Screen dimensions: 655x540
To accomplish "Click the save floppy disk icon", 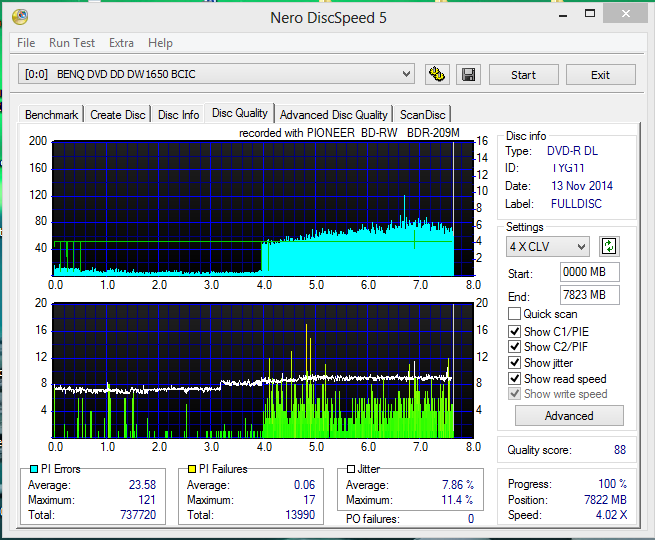I will tap(468, 75).
